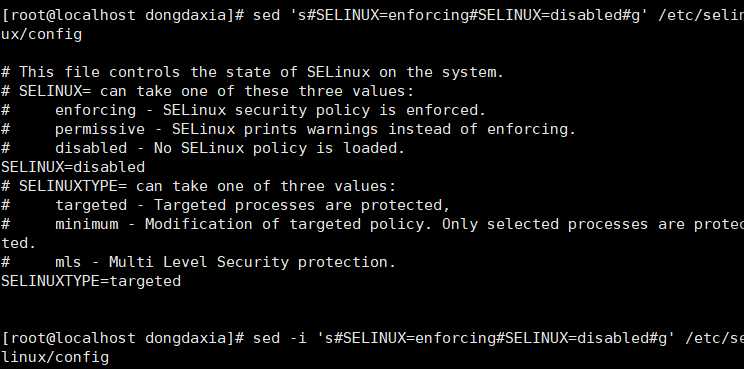Viewport: 744px width, 369px height.
Task: Click the 'enforcing' description comment line
Action: pos(243,110)
